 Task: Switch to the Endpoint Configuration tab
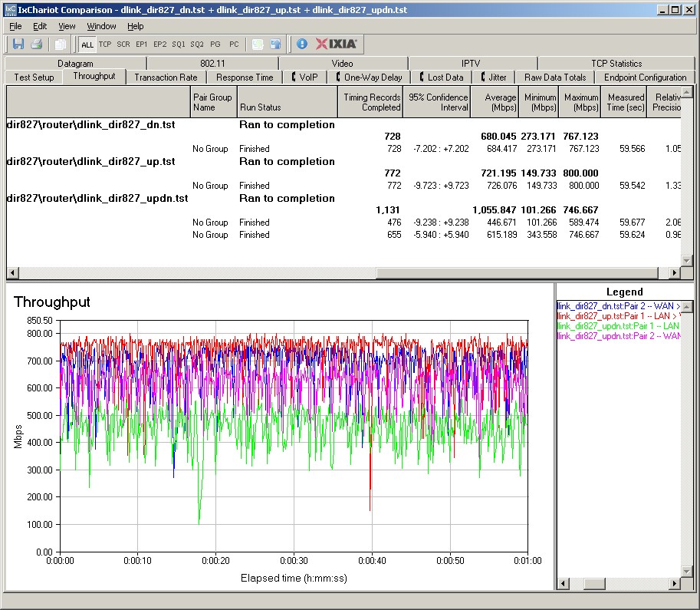tap(645, 77)
